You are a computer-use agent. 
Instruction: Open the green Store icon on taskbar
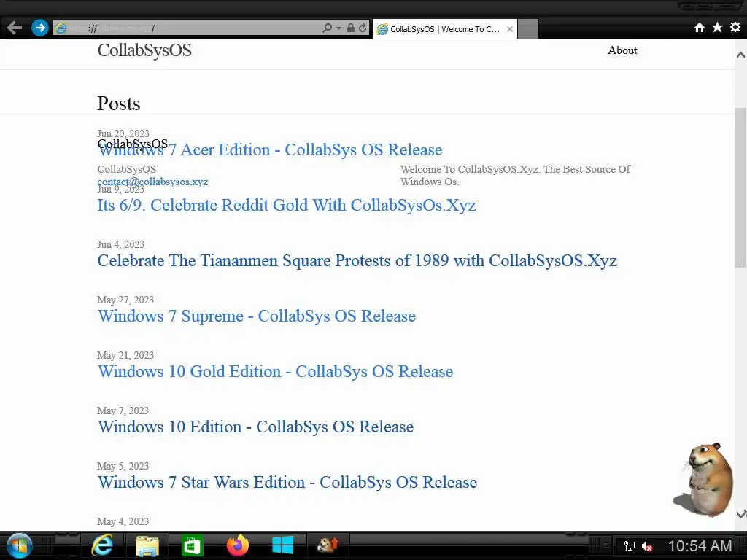click(192, 546)
